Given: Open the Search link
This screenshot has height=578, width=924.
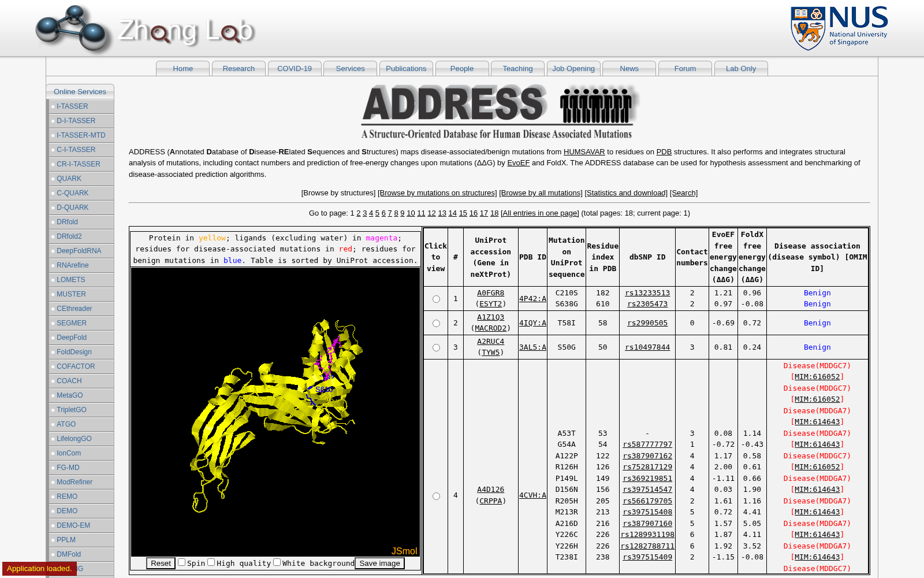Looking at the screenshot, I should [684, 193].
